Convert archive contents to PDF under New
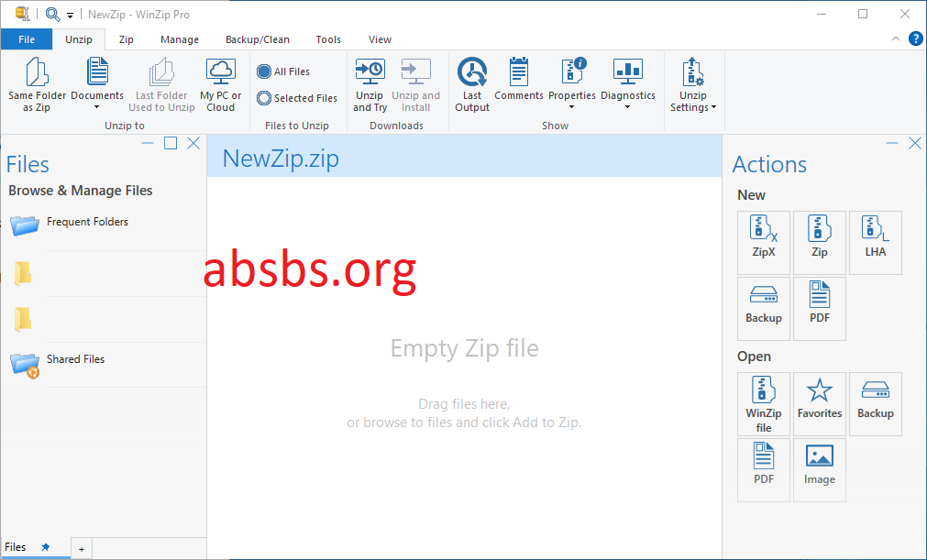 [x=819, y=308]
